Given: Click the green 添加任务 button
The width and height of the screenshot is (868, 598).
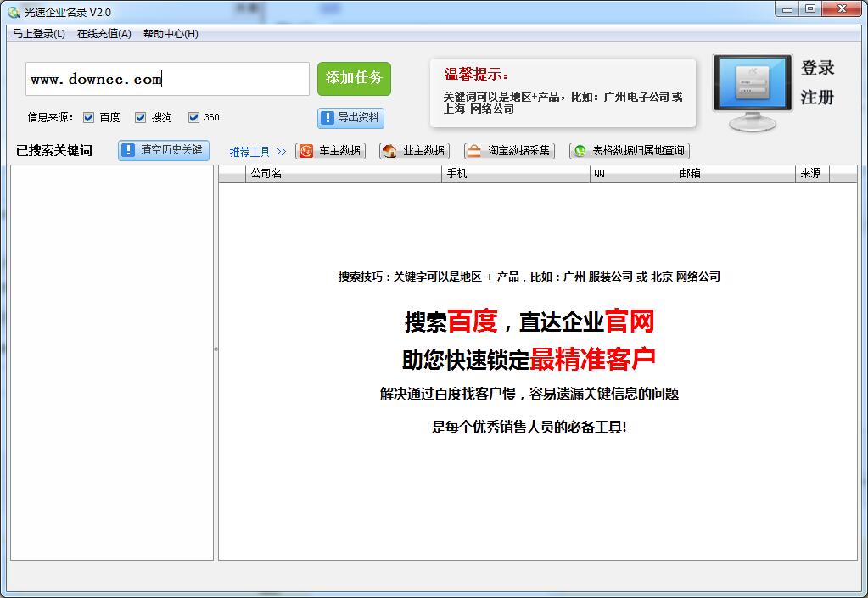Looking at the screenshot, I should coord(354,79).
